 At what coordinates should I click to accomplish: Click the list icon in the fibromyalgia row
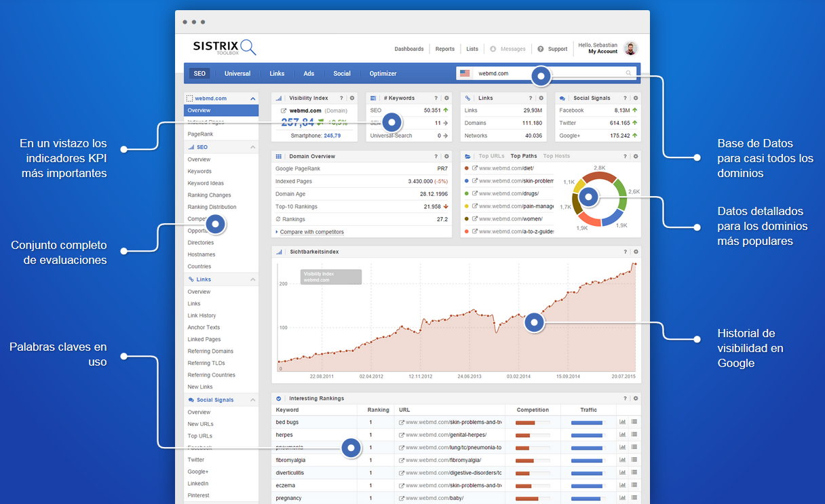634,460
